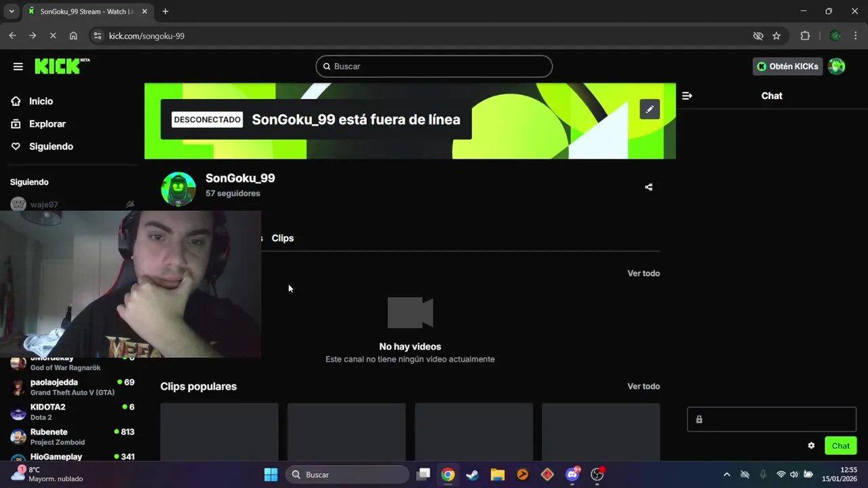Collapse the chat panel with arrow icon
Screen dimensions: 868x488
tap(687, 96)
